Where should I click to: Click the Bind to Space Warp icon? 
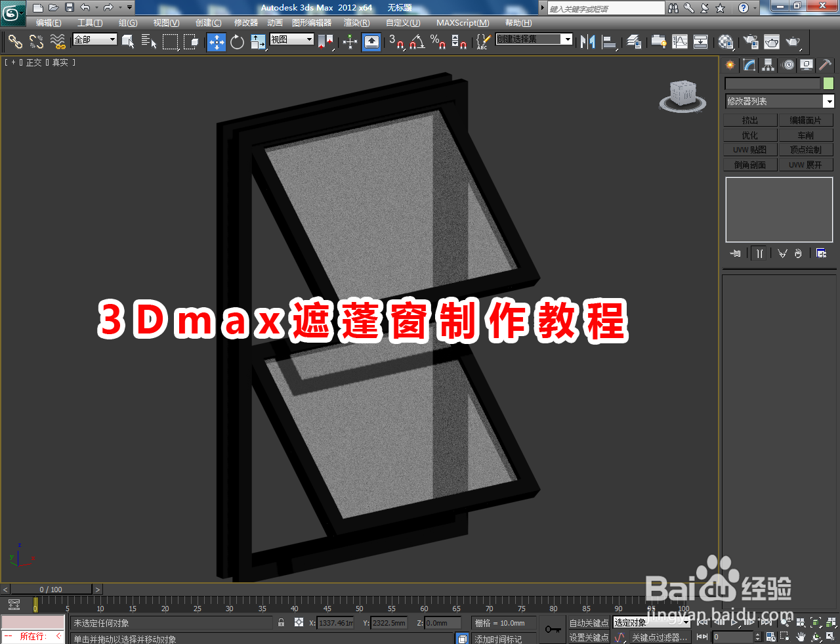point(58,41)
